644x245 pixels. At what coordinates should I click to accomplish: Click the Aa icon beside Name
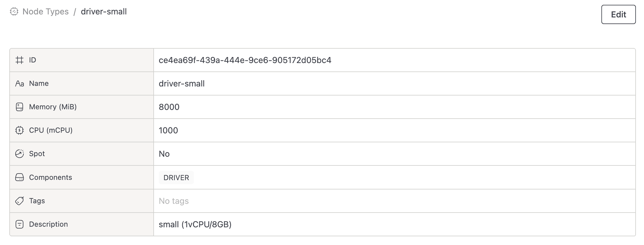point(20,83)
